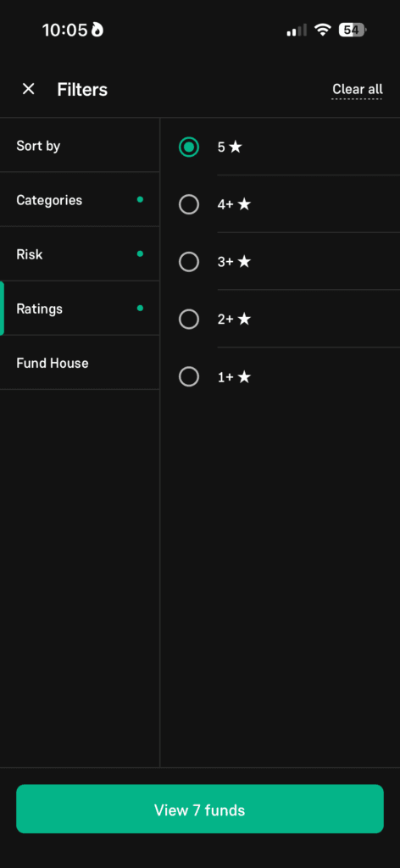Switch to the Categories filter tab
The height and width of the screenshot is (868, 400).
80,199
